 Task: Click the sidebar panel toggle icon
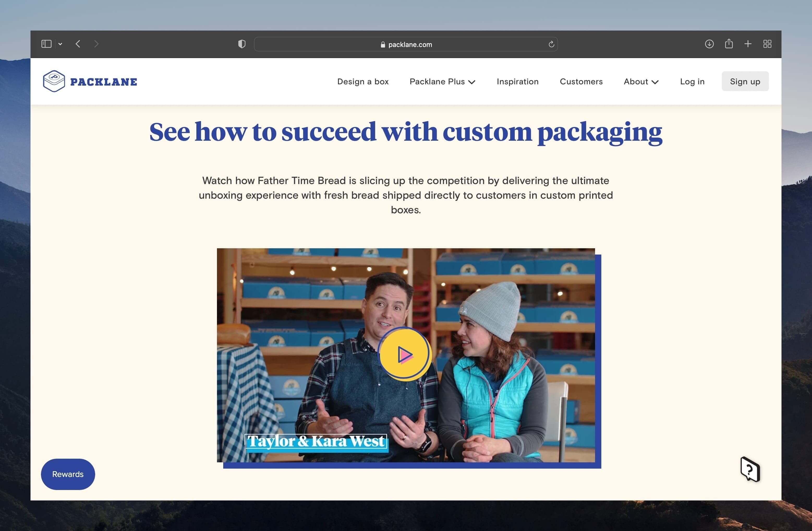pos(46,44)
